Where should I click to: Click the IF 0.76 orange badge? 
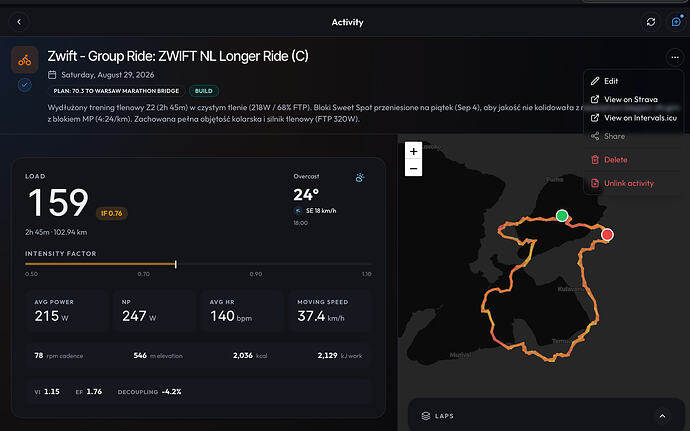click(x=112, y=214)
